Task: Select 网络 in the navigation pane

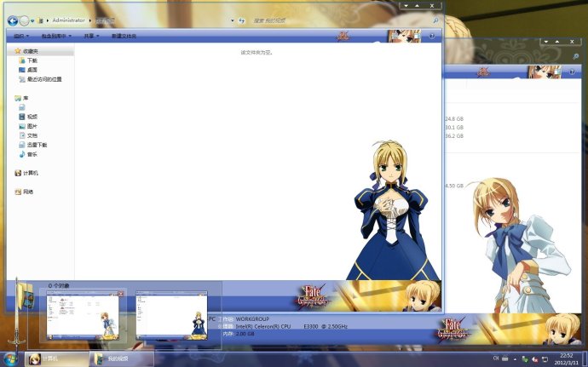Action: (24, 192)
